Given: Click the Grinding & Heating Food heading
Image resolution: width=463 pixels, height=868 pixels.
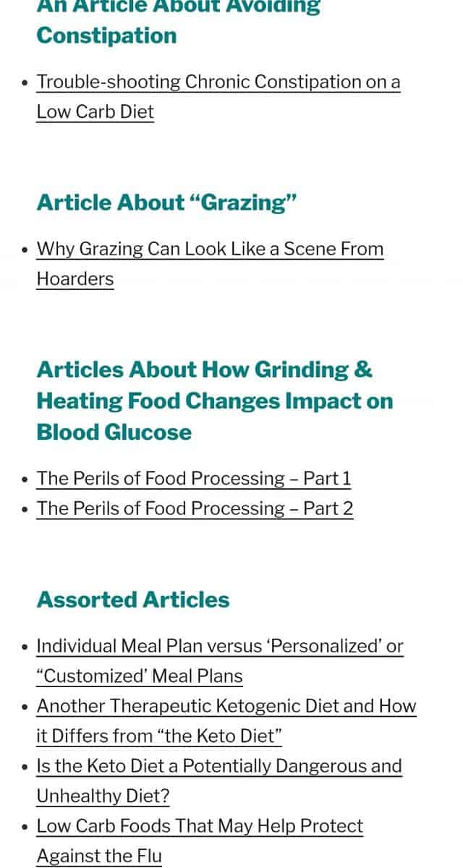Looking at the screenshot, I should coord(215,401).
